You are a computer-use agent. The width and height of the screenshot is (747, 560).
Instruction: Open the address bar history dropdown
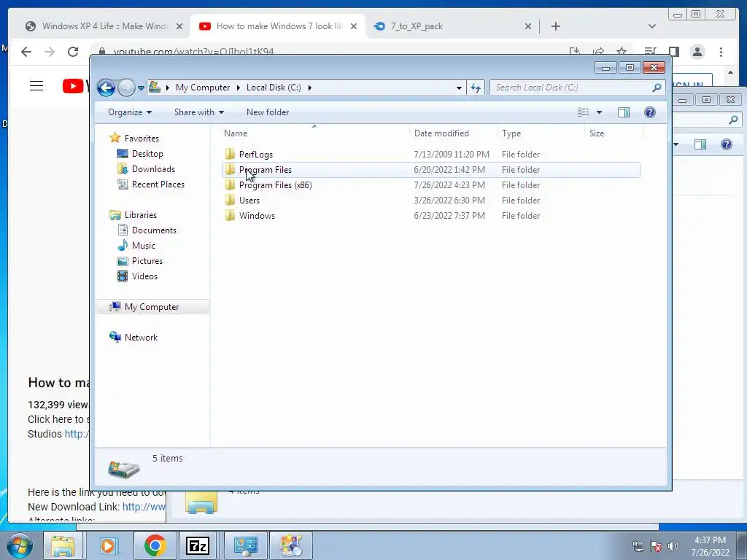pos(459,87)
